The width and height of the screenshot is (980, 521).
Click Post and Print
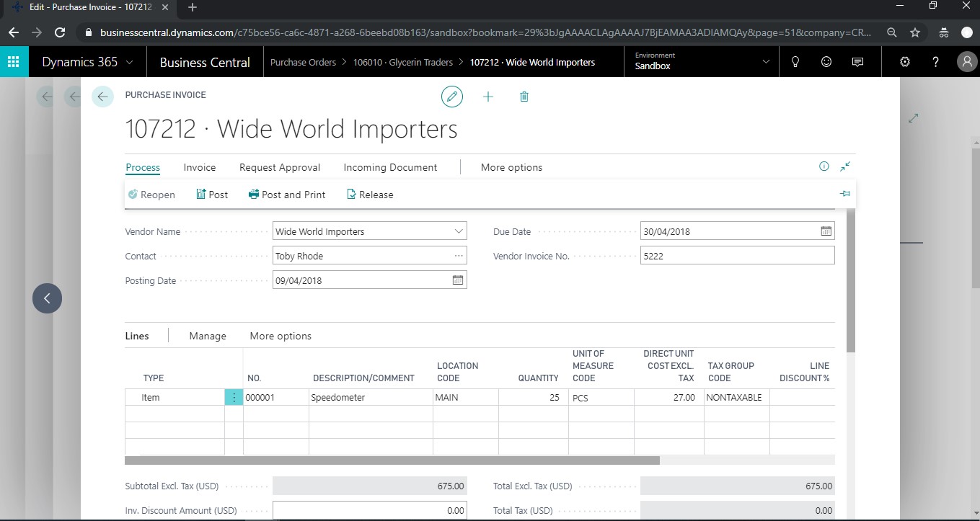coord(287,195)
